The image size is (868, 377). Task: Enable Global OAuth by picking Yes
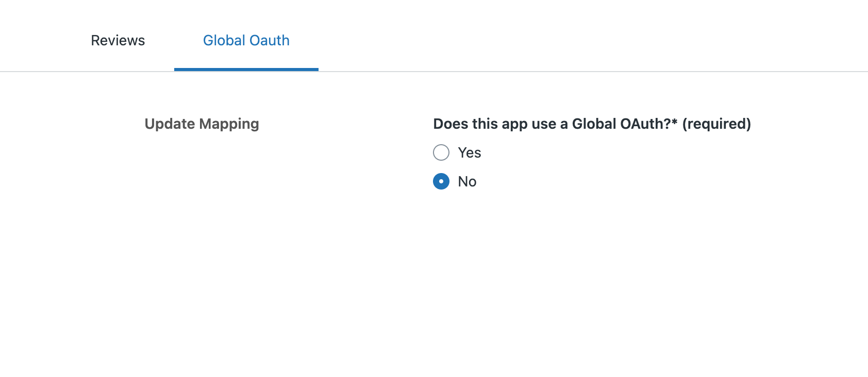point(441,152)
